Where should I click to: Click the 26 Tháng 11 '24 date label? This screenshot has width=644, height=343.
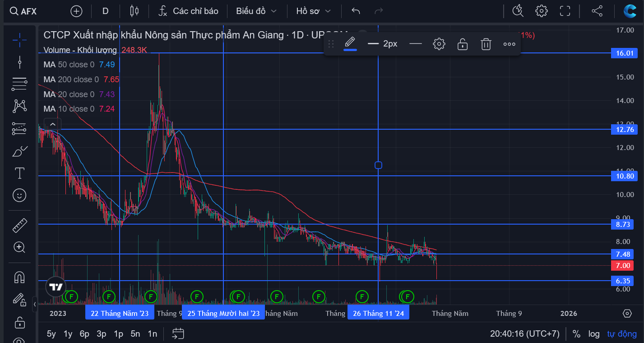pos(378,313)
